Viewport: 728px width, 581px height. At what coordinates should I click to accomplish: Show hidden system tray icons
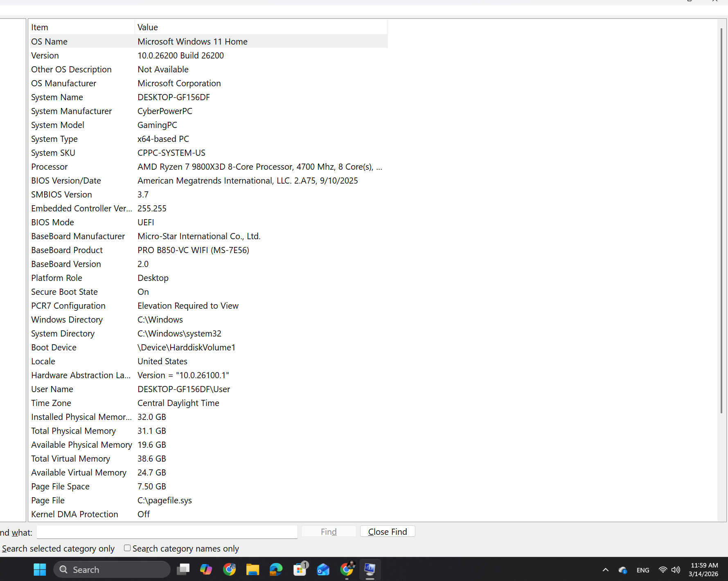pyautogui.click(x=606, y=570)
